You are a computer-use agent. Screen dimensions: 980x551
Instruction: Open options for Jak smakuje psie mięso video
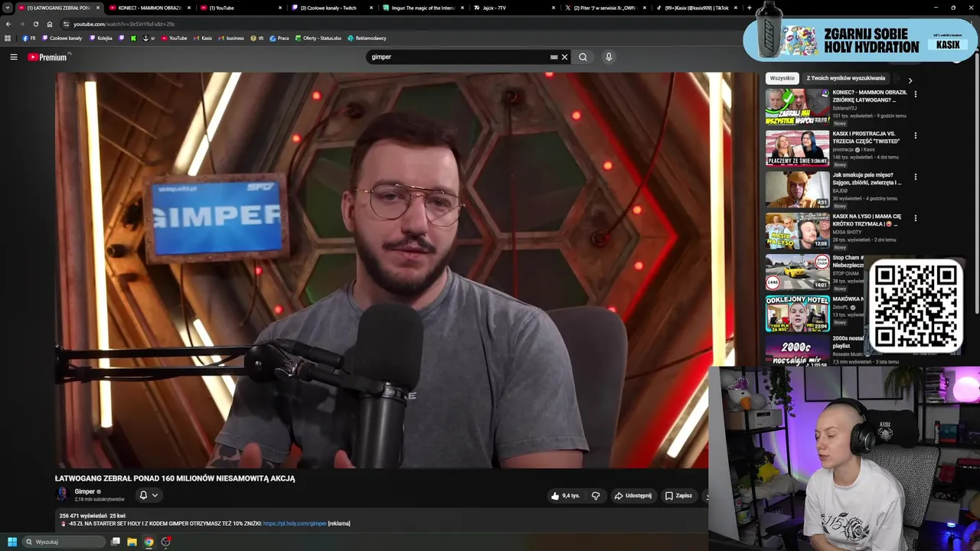point(915,177)
